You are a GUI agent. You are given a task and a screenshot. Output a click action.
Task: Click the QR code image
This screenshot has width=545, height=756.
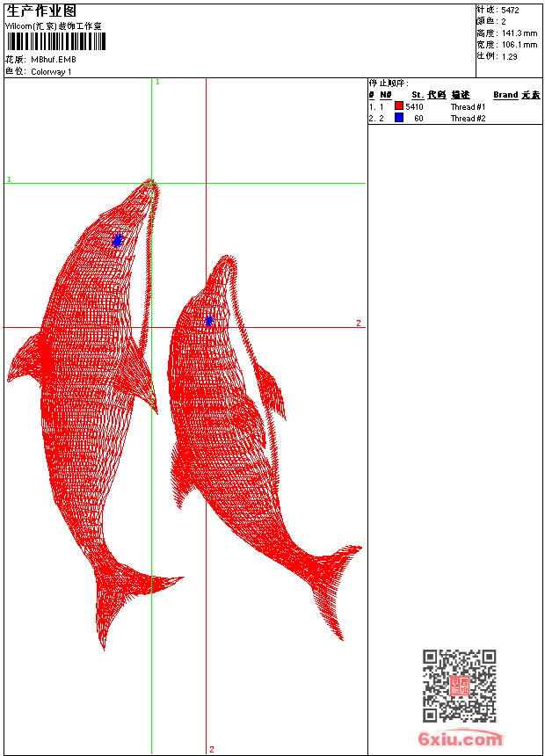459,686
